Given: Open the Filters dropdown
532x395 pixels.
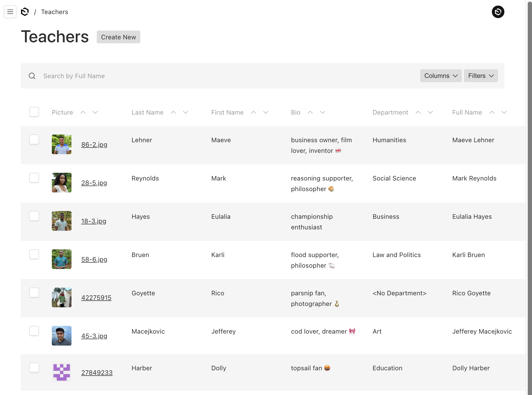Looking at the screenshot, I should [x=481, y=76].
